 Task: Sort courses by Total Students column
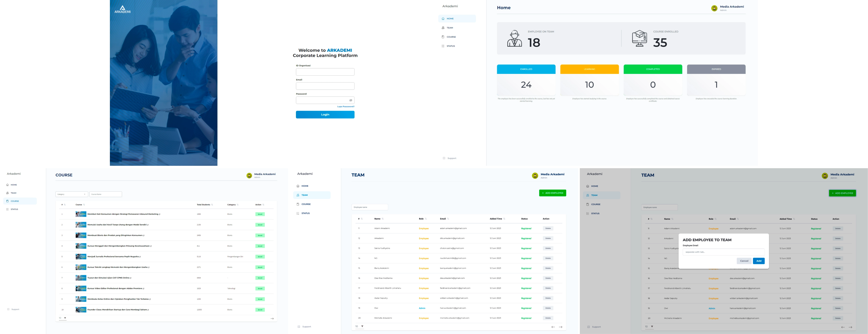(x=212, y=205)
